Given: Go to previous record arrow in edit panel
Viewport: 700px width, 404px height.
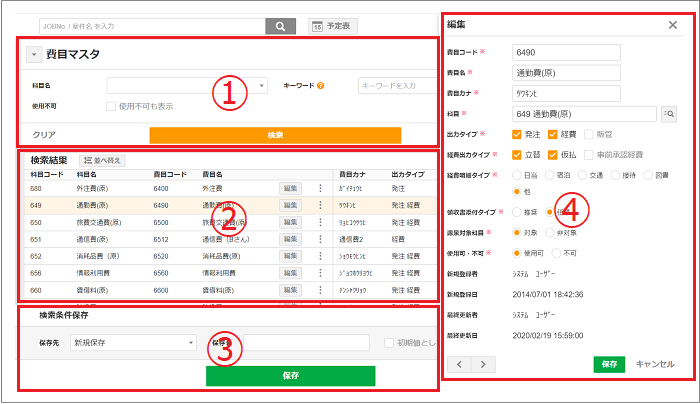Looking at the screenshot, I should click(458, 363).
